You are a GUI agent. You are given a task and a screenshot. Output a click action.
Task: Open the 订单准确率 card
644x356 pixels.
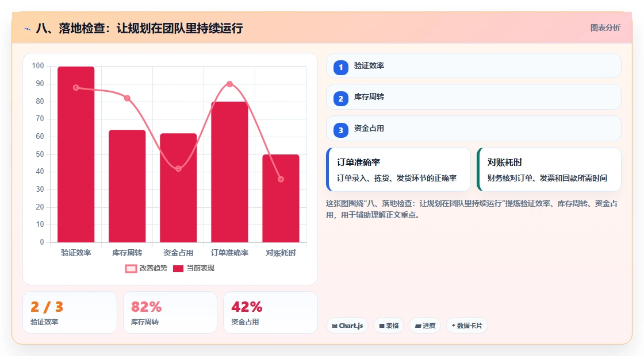(x=398, y=169)
